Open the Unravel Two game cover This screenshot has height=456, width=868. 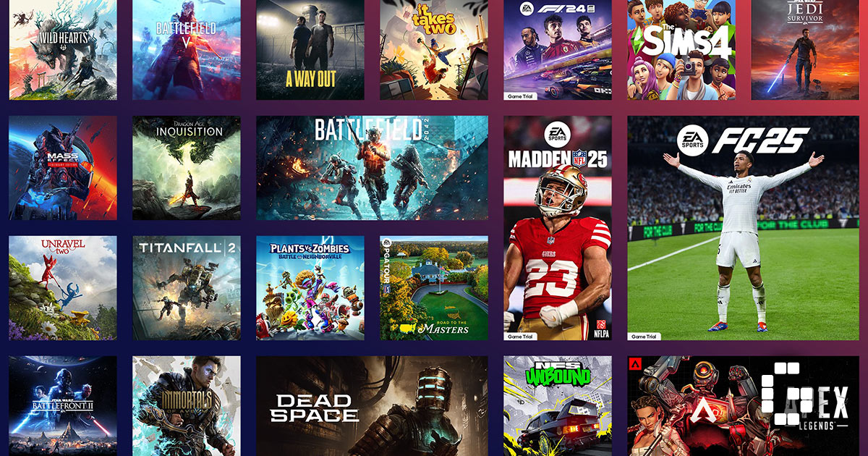click(63, 288)
